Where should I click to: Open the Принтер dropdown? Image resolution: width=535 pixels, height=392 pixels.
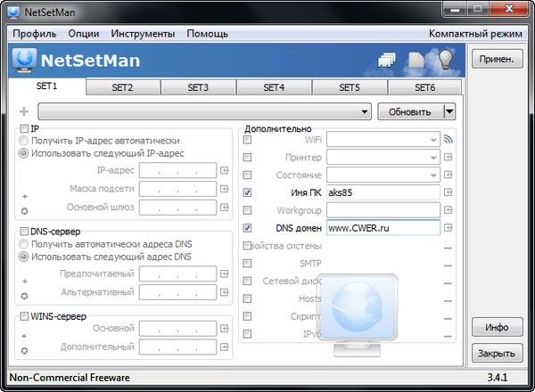point(433,157)
